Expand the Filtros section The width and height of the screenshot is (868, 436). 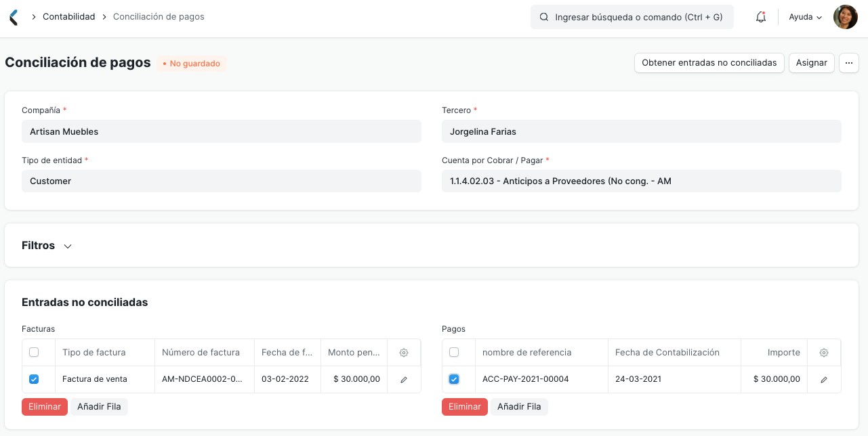click(x=47, y=246)
